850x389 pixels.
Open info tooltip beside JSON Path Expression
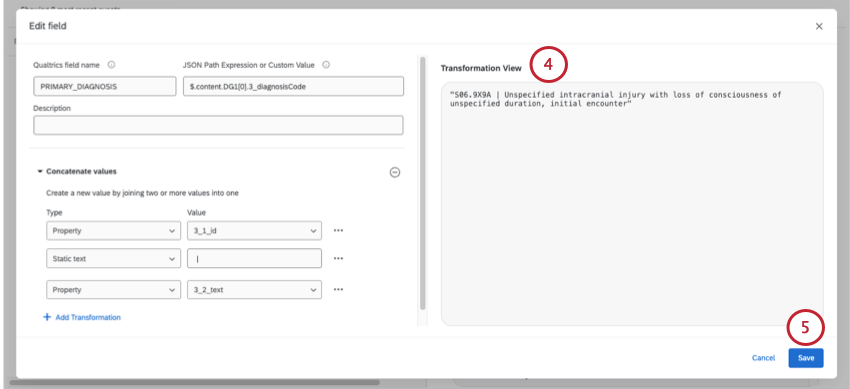pyautogui.click(x=326, y=65)
